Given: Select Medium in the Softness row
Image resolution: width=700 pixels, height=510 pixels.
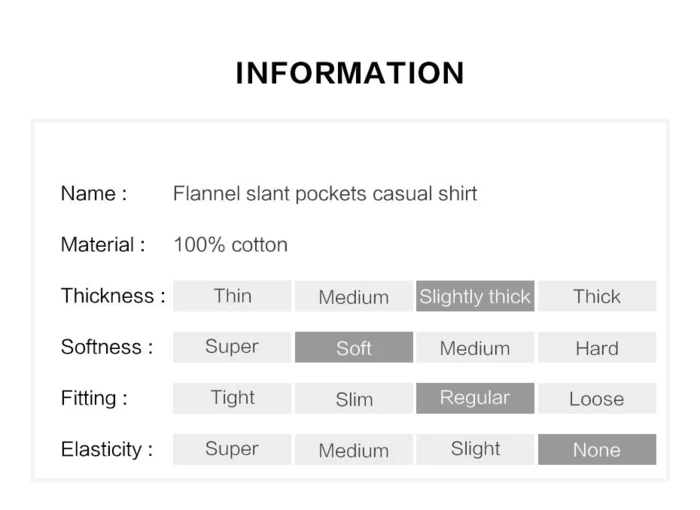Looking at the screenshot, I should tap(475, 348).
